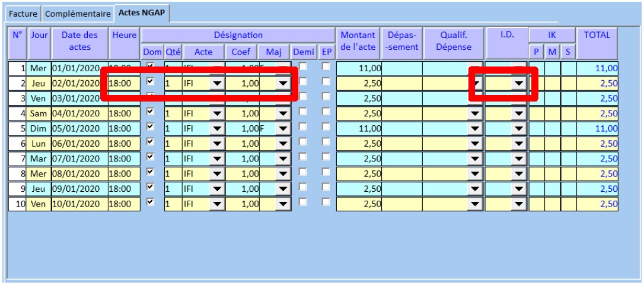
Task: Click the Montant de l'acte header
Action: click(x=358, y=43)
